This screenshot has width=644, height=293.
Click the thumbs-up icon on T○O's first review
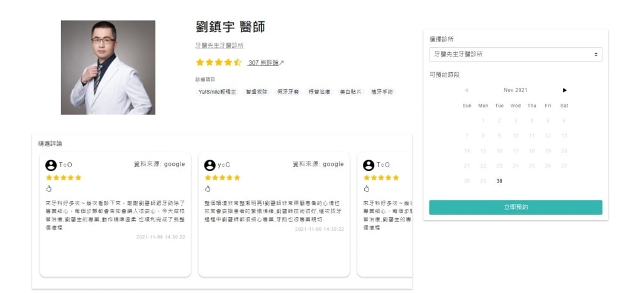point(49,188)
